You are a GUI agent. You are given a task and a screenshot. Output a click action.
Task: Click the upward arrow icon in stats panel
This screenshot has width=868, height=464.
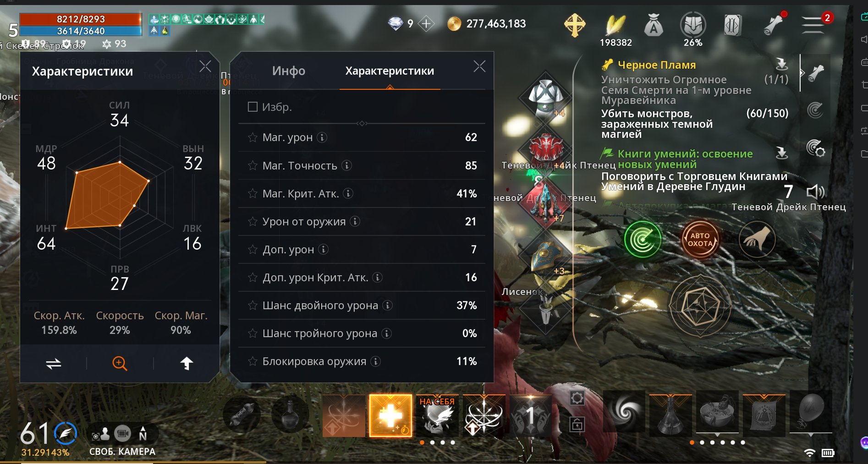[x=186, y=363]
